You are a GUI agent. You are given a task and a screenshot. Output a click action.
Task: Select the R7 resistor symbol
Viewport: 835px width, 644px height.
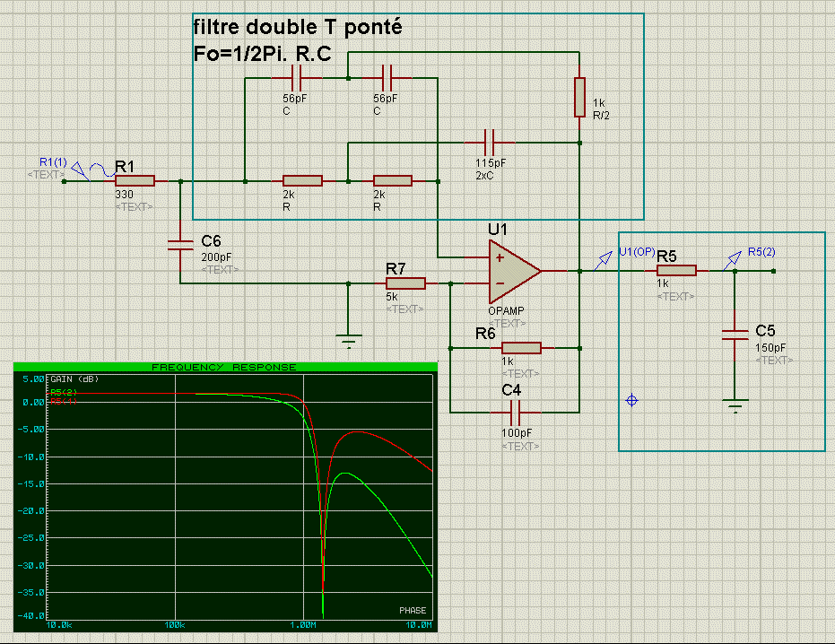coord(405,283)
